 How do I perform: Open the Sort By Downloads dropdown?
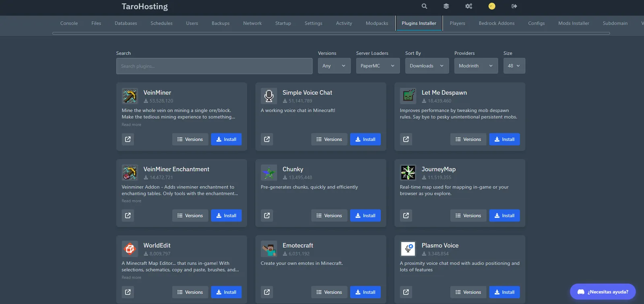pyautogui.click(x=427, y=66)
